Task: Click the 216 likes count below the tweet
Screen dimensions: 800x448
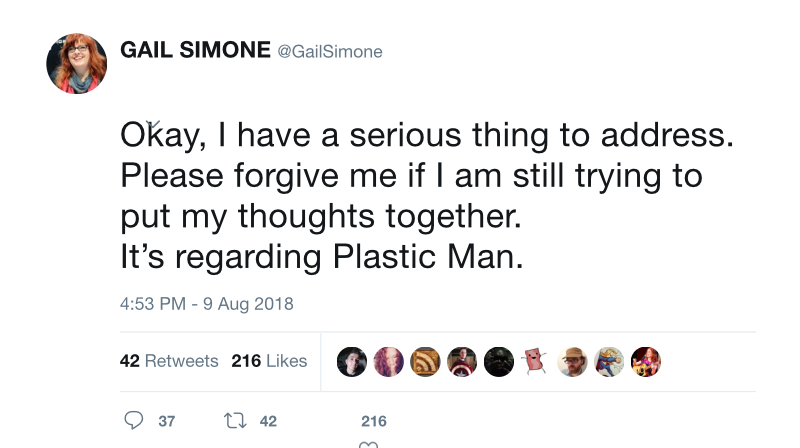Action: click(x=374, y=421)
